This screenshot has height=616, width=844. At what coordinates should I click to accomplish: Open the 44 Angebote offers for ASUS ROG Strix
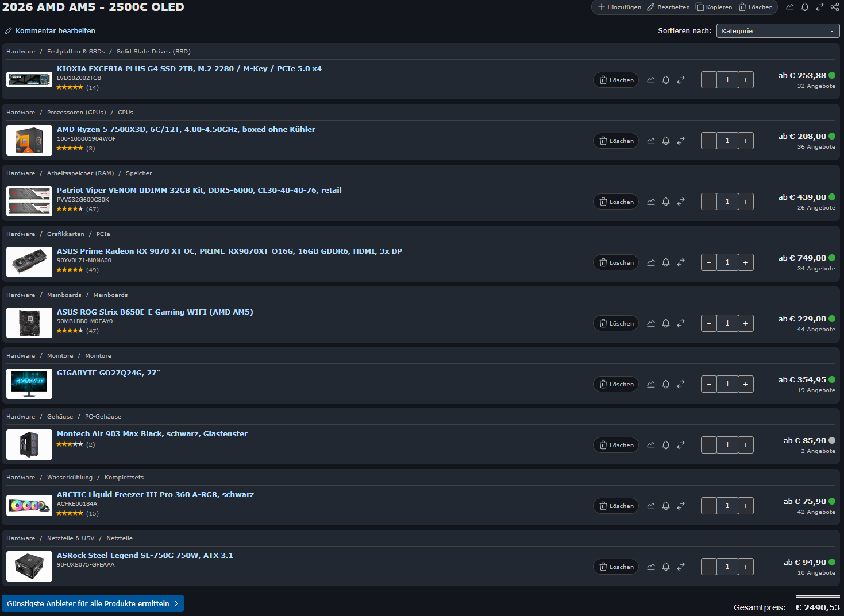[816, 330]
